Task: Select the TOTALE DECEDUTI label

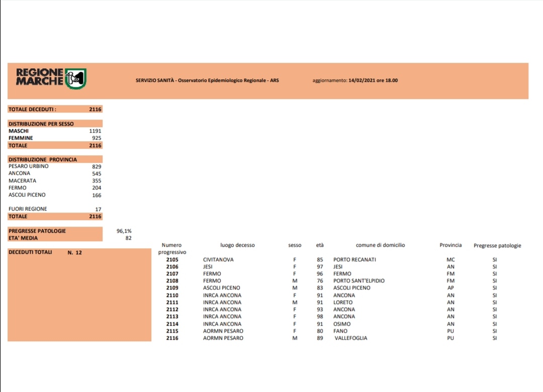Action: click(32, 110)
